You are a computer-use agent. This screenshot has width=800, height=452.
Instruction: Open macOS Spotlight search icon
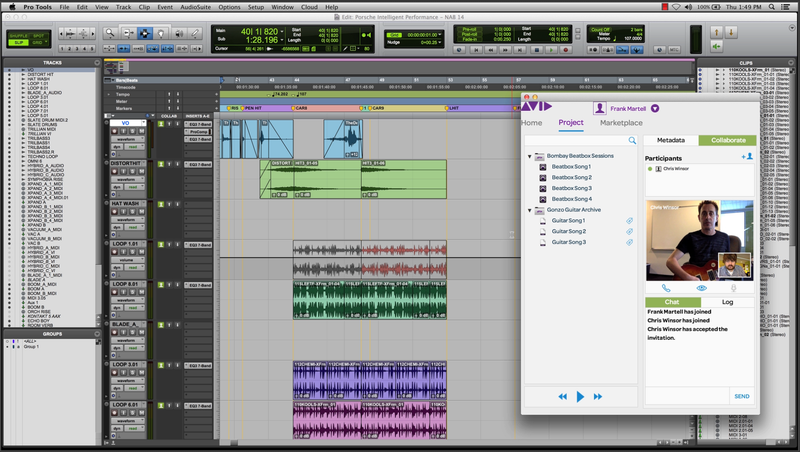(x=771, y=7)
